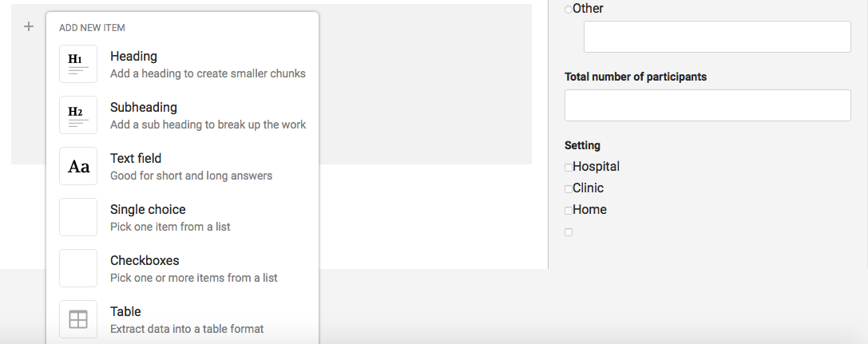This screenshot has height=344, width=868.
Task: Click the Table grid icon
Action: (78, 319)
